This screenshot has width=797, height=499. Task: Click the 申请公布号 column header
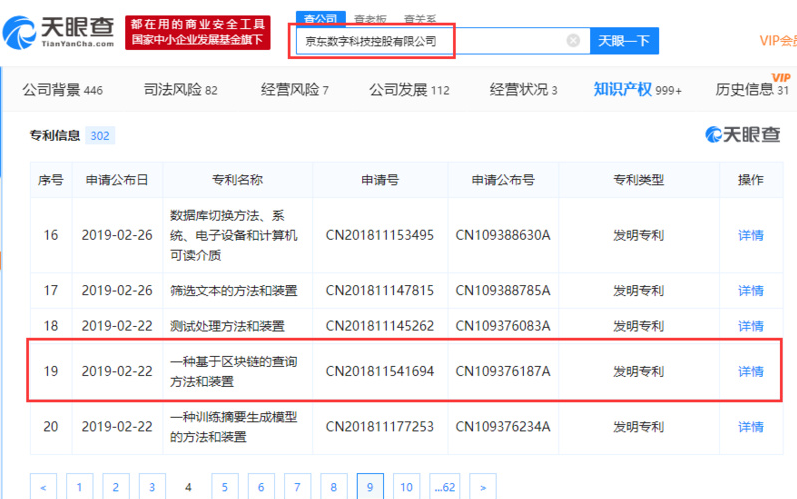tap(503, 180)
